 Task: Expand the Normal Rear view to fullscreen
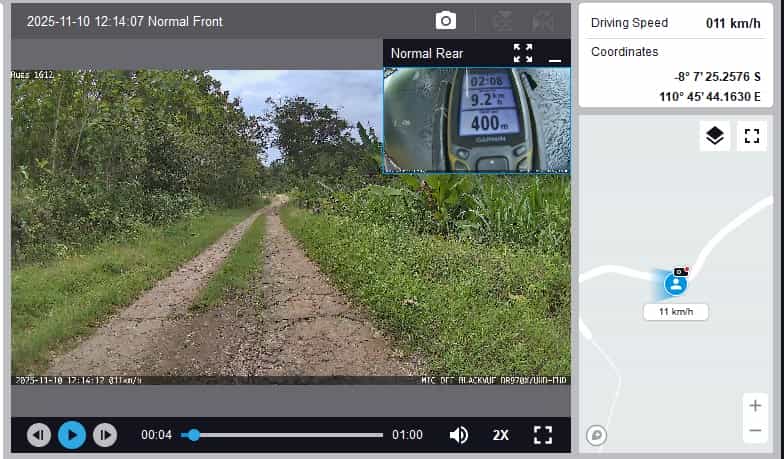(523, 53)
